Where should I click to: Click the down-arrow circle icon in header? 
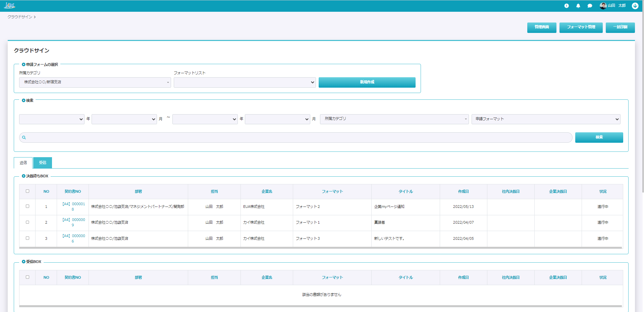(x=635, y=6)
